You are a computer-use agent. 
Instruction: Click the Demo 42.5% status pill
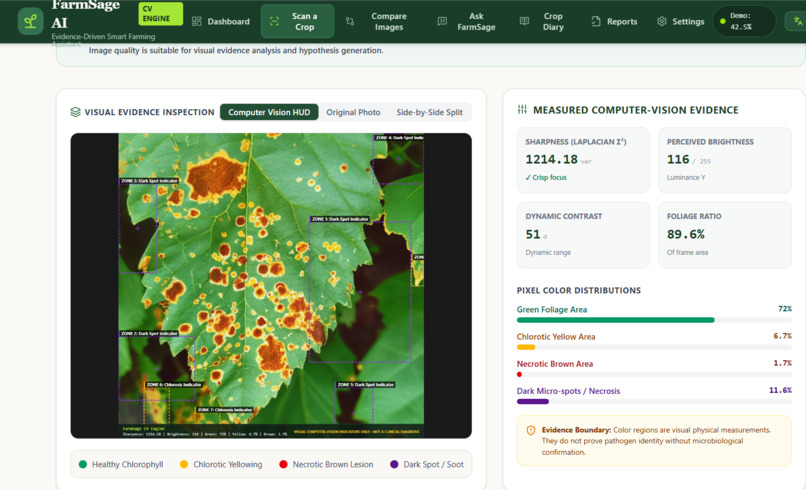coord(744,22)
